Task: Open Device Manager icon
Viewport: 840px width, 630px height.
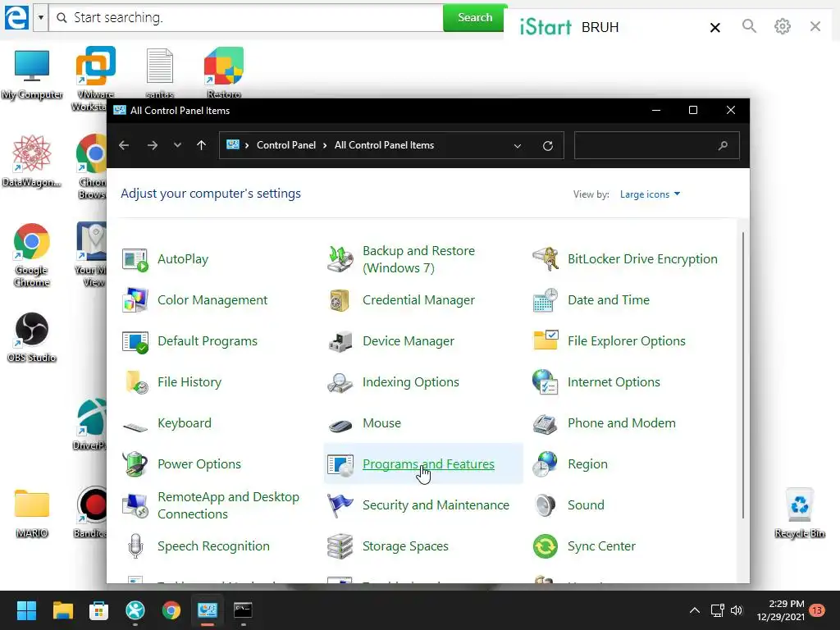Action: [340, 342]
